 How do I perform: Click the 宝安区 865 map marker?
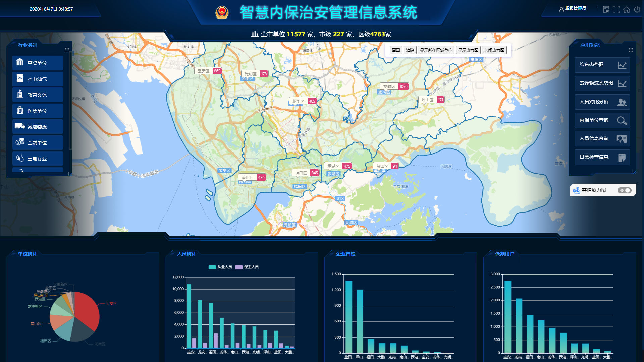click(208, 71)
